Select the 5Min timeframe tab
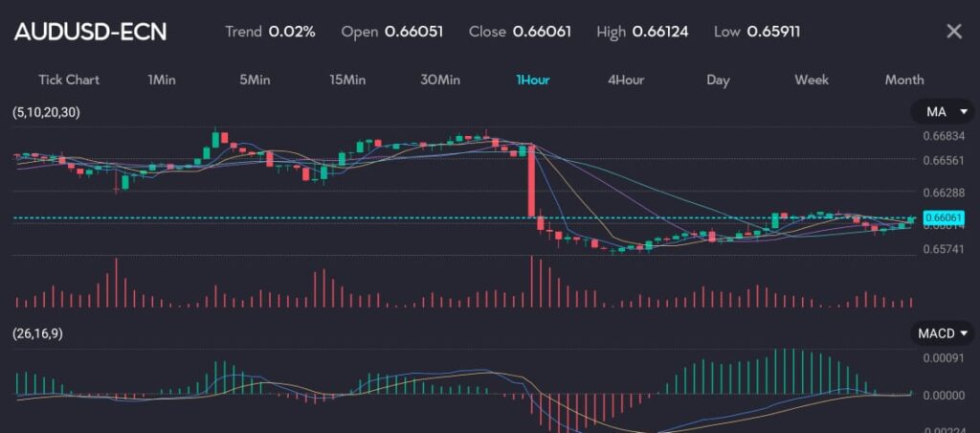 (256, 80)
